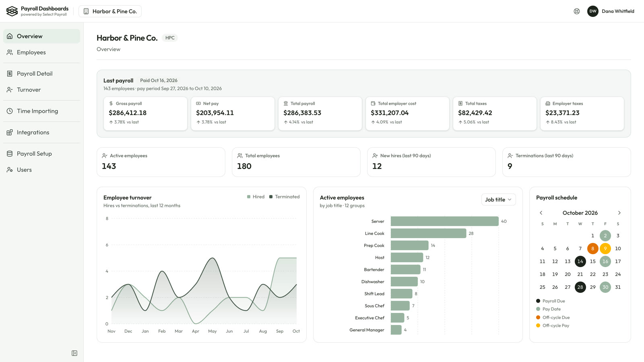Open Payroll Detail from the sidebar
Image resolution: width=644 pixels, height=362 pixels.
pos(41,74)
